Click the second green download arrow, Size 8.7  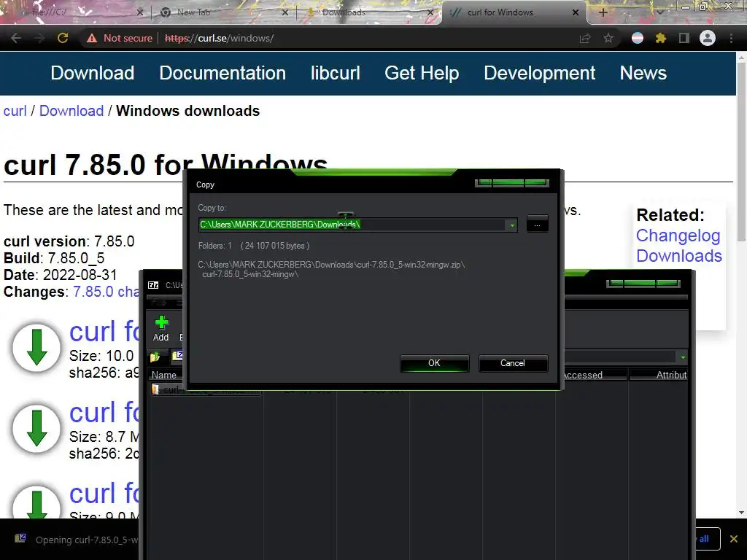pos(36,428)
